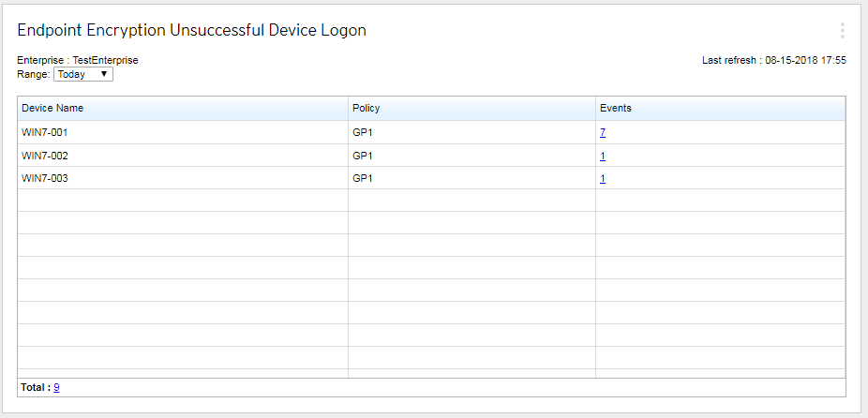View the events link for WIN7-003
Viewport: 868px width, 418px height.
[x=603, y=178]
